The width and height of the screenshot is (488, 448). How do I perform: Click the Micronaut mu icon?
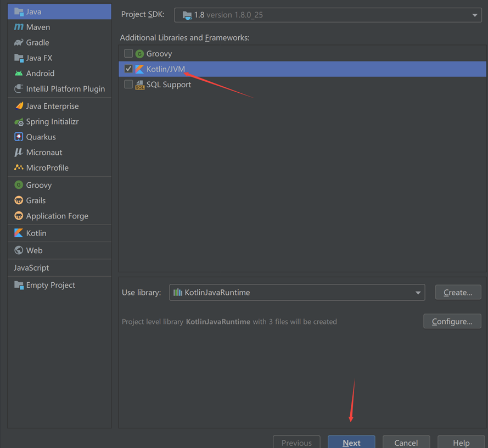point(19,152)
